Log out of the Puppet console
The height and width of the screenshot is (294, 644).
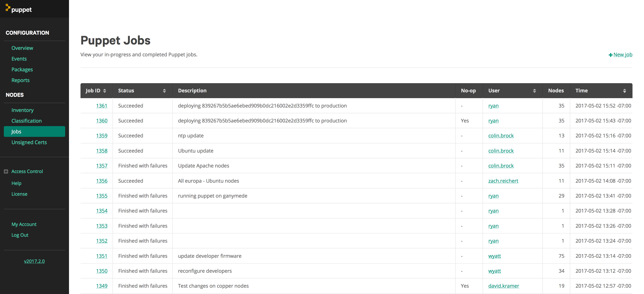pyautogui.click(x=20, y=235)
